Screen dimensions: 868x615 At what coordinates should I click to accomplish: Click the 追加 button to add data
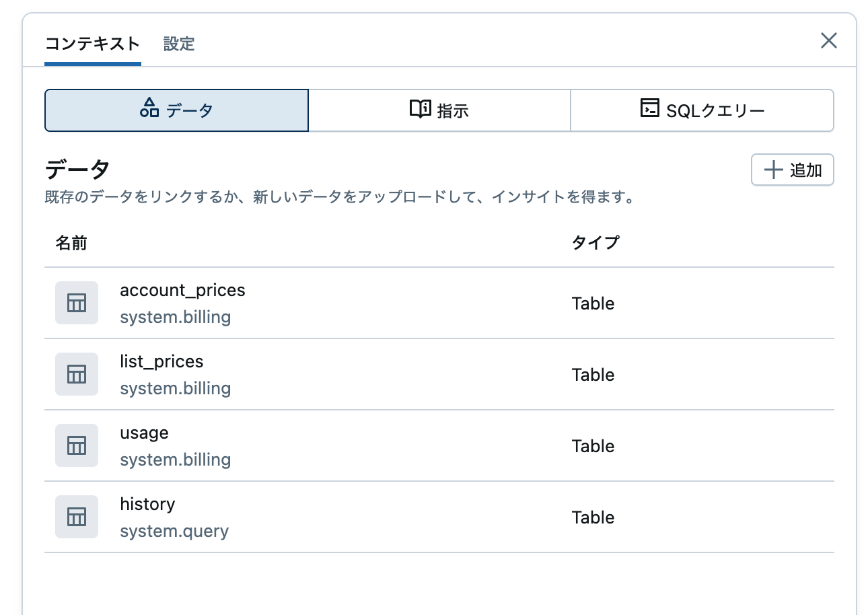click(x=792, y=170)
